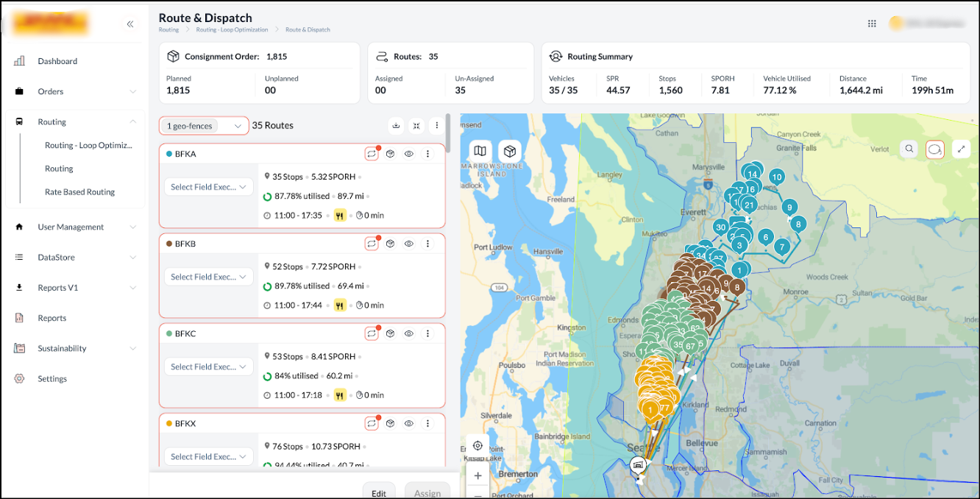Click the yellow break icon on BFKA route
This screenshot has height=499, width=980.
pos(340,216)
